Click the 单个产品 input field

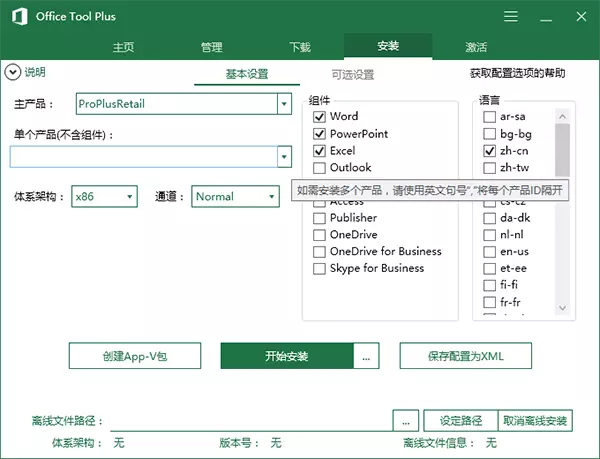coord(143,156)
